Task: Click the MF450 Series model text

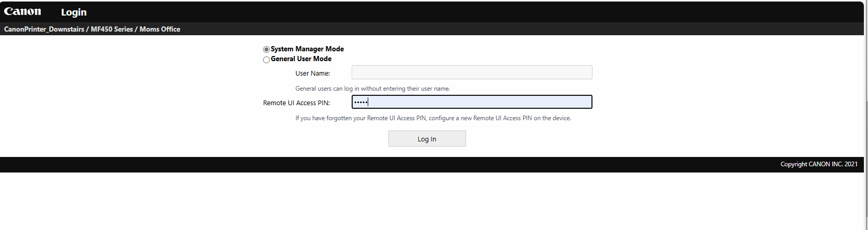Action: pos(112,29)
